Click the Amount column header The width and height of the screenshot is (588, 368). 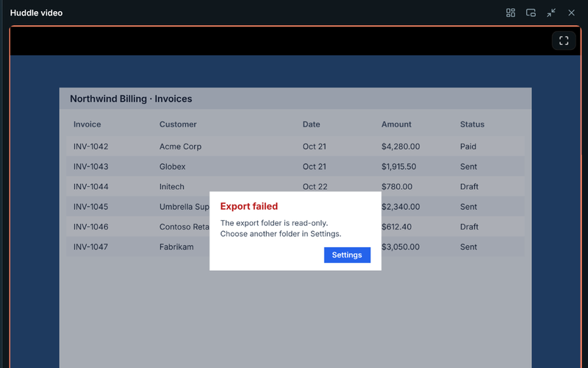pos(396,124)
